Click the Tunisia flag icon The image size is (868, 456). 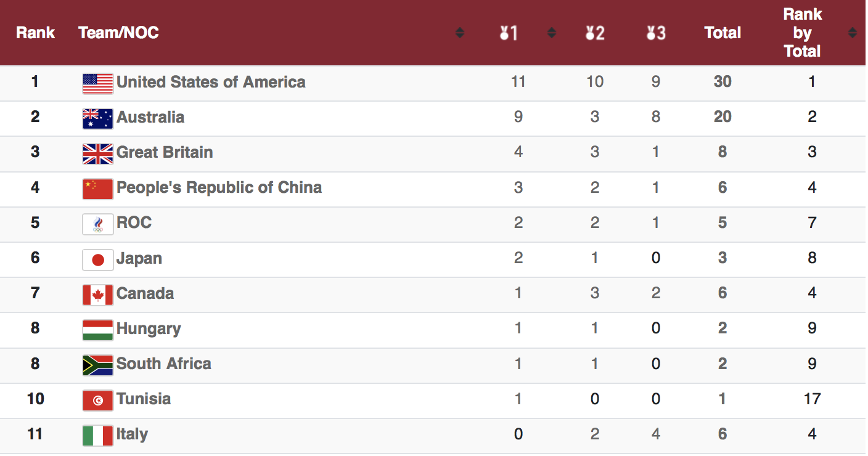[x=98, y=400]
